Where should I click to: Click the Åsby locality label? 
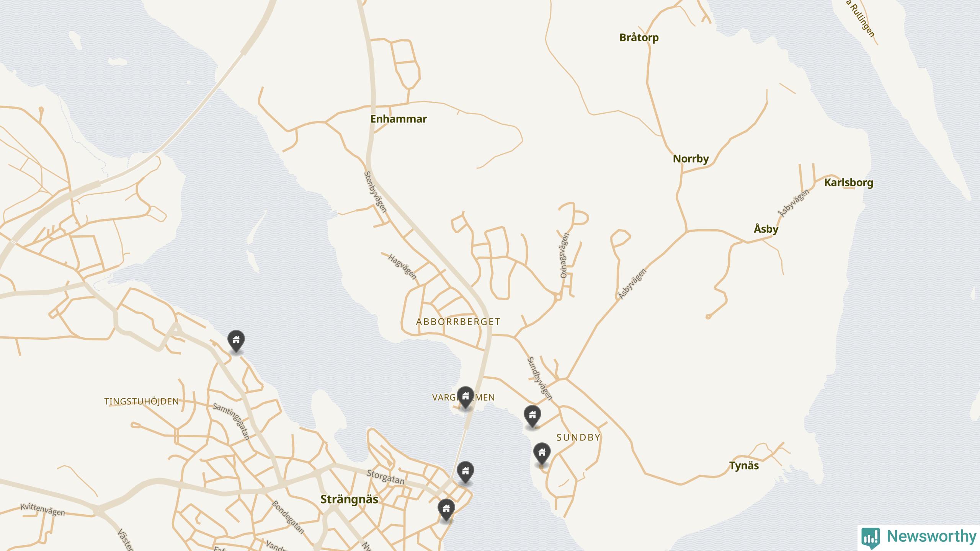(766, 229)
